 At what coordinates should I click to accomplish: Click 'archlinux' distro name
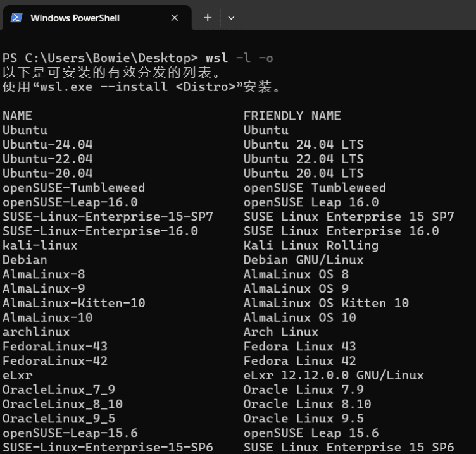[x=36, y=332]
